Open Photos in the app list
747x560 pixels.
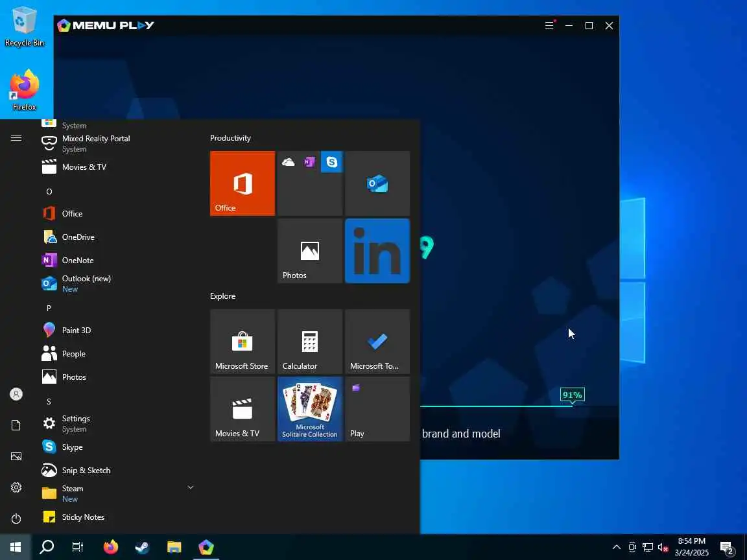coord(117,377)
